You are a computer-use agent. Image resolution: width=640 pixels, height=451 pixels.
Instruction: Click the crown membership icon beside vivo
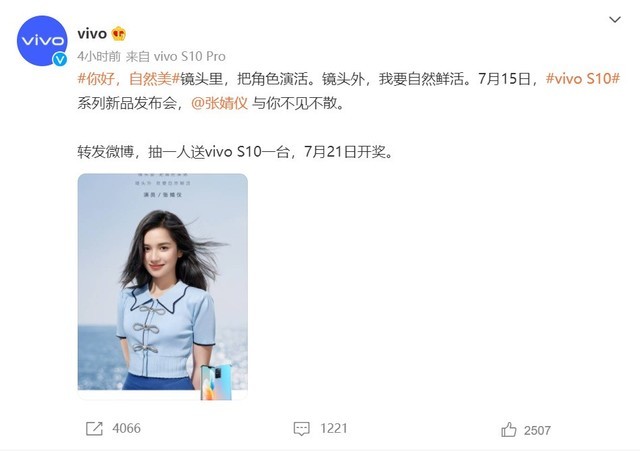coord(119,33)
